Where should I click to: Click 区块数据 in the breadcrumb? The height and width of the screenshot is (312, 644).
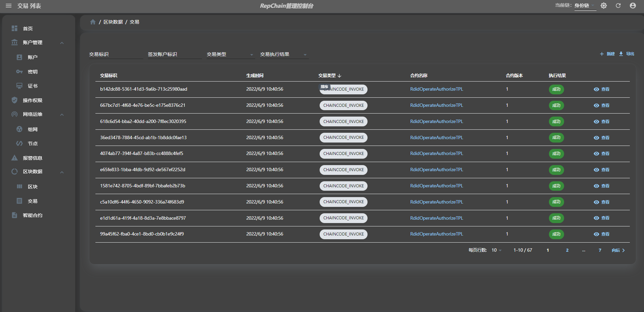[113, 22]
